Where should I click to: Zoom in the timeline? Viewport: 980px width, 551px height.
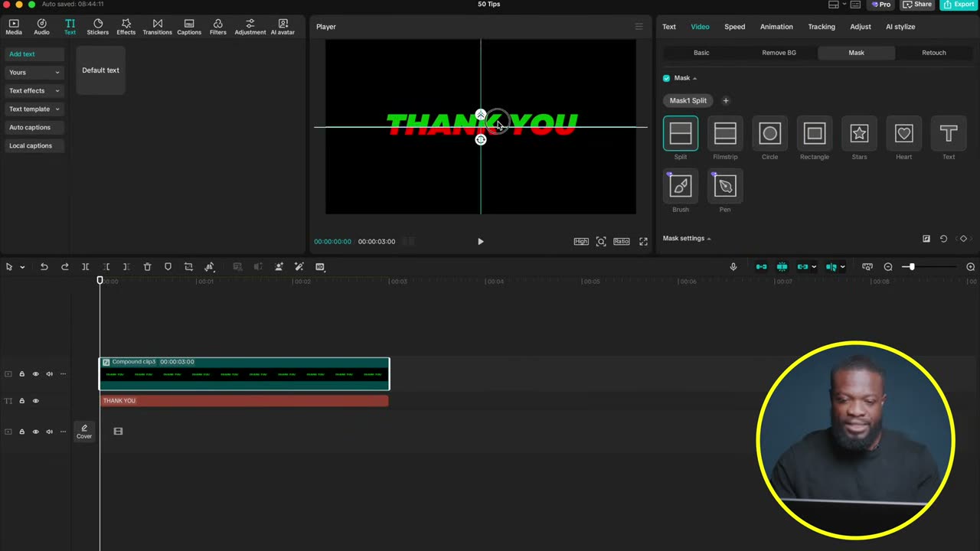tap(971, 267)
